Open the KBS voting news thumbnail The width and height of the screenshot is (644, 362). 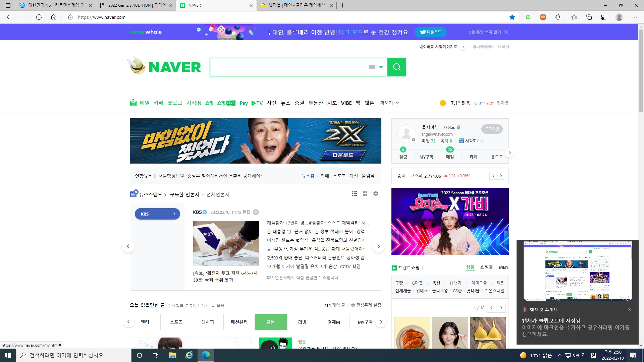pyautogui.click(x=226, y=243)
